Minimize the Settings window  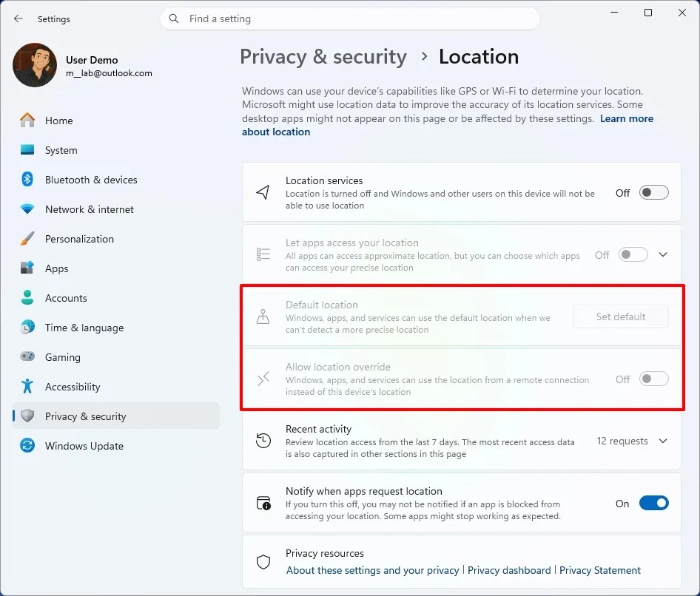614,13
